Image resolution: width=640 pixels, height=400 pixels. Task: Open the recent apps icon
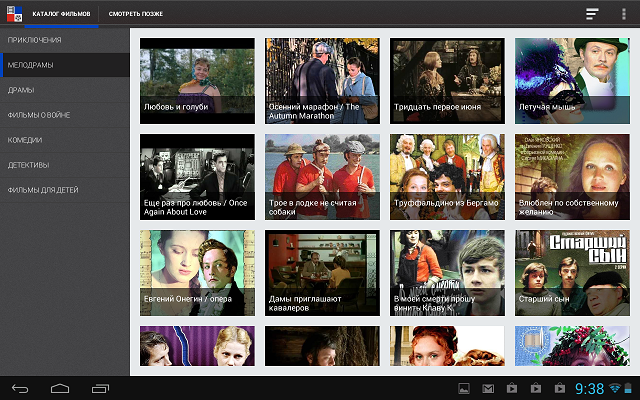tap(100, 389)
